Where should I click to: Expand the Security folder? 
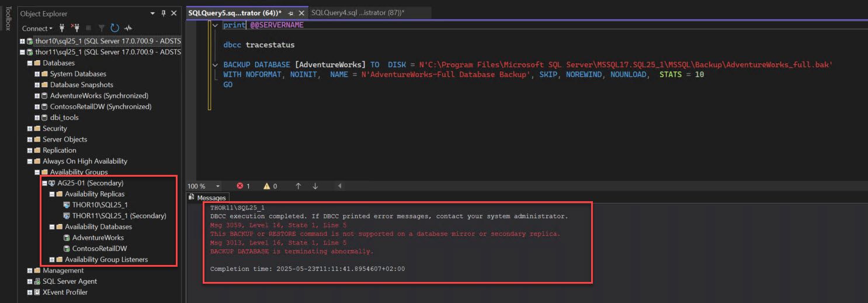pos(29,129)
